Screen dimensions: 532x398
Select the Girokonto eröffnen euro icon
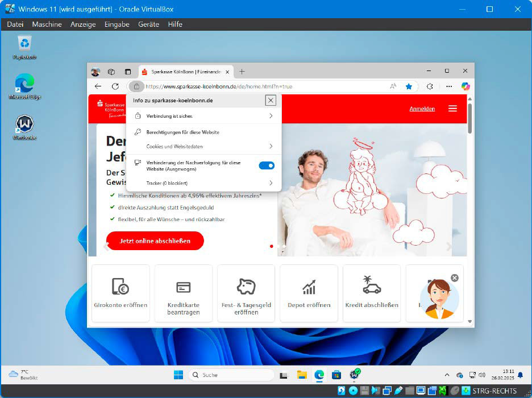coord(120,287)
